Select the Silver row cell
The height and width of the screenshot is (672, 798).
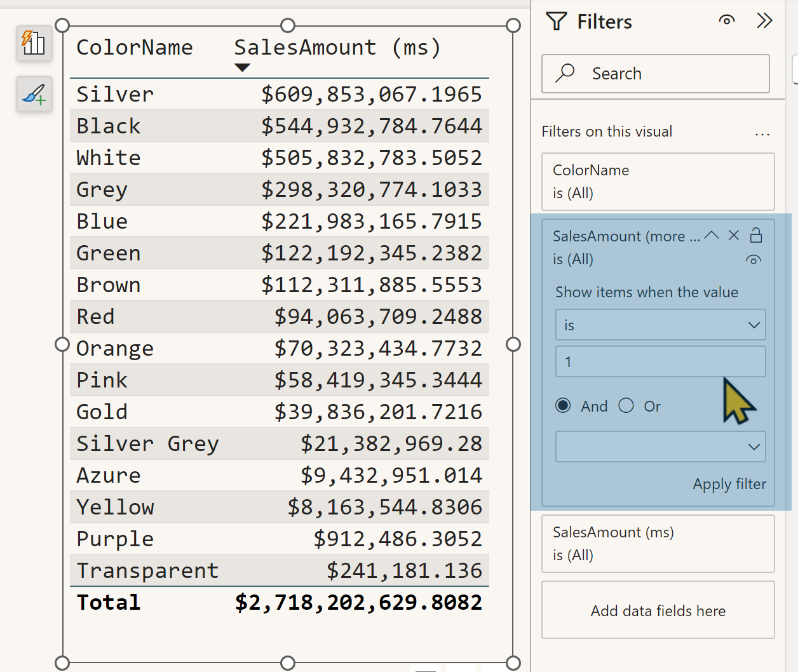115,94
